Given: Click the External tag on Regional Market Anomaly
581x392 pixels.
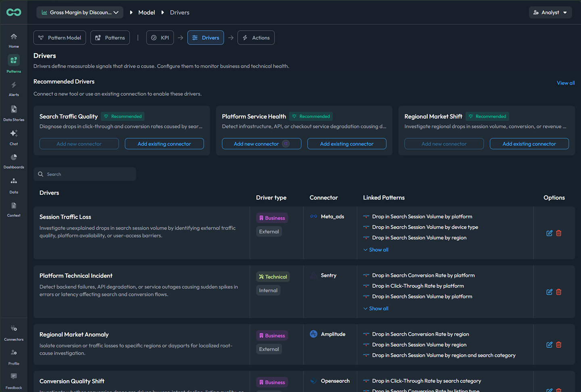Looking at the screenshot, I should pos(269,349).
